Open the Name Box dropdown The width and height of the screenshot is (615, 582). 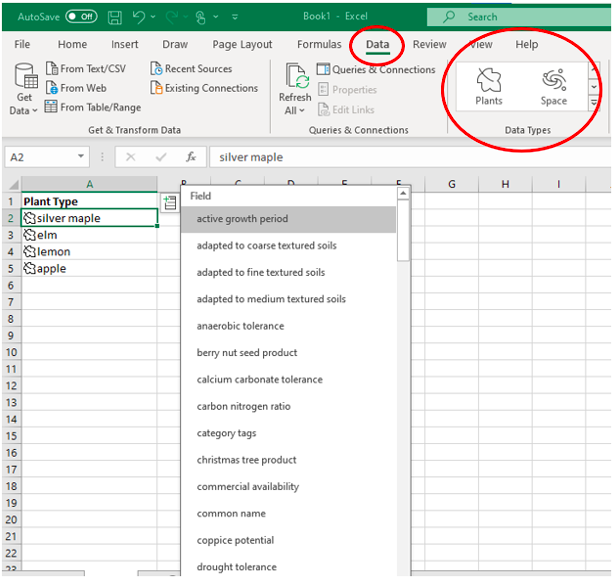pos(81,157)
